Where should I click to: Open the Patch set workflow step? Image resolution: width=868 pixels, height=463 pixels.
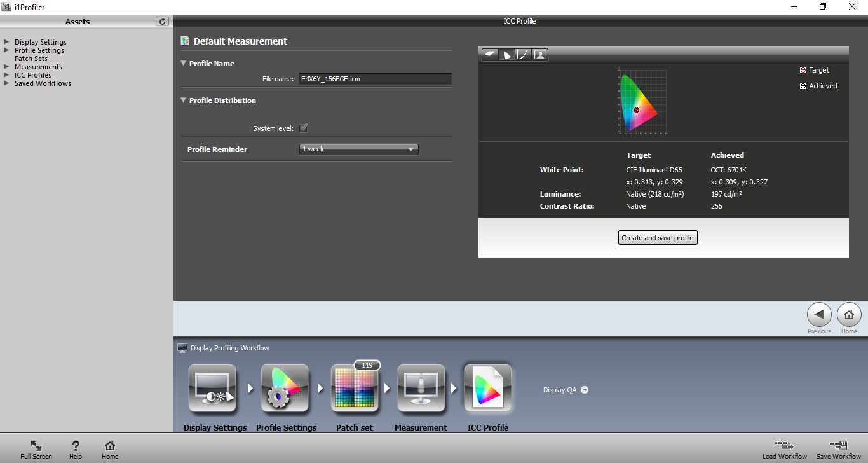[355, 389]
